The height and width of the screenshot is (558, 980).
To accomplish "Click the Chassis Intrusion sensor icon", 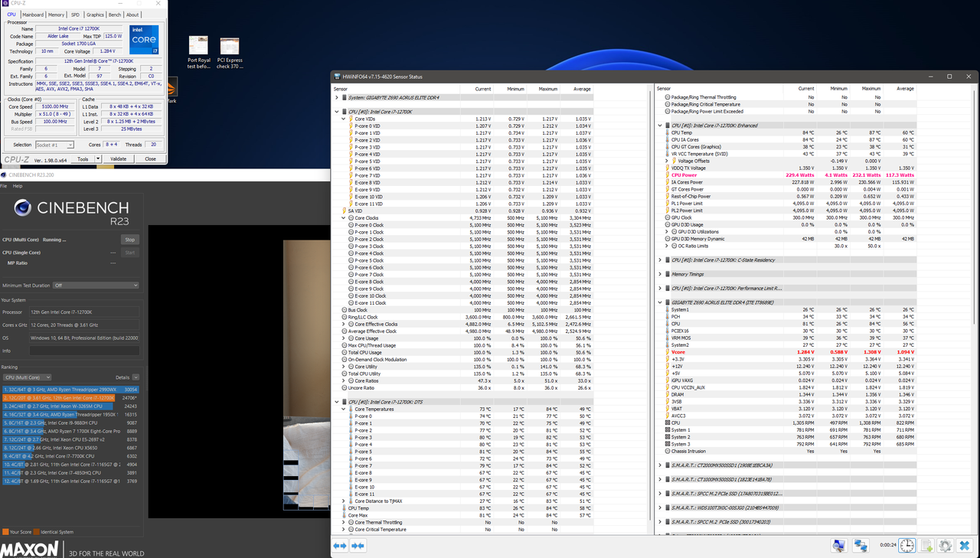I will click(x=667, y=451).
